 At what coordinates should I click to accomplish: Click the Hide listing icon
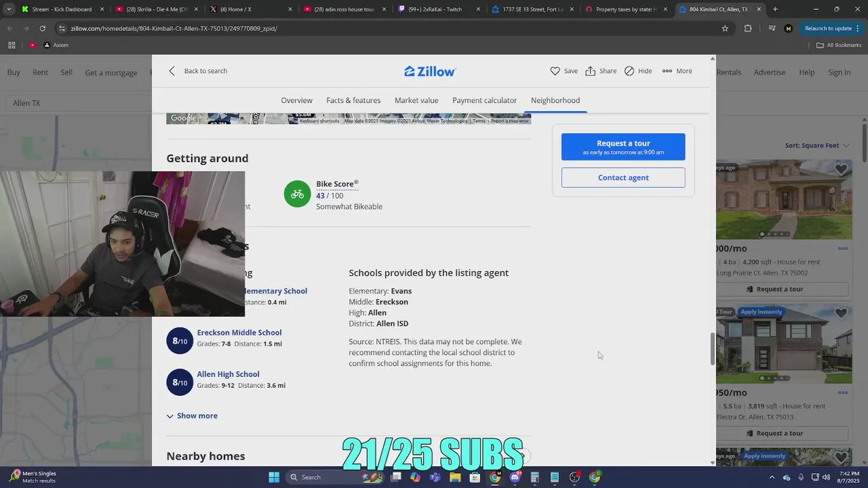point(629,71)
